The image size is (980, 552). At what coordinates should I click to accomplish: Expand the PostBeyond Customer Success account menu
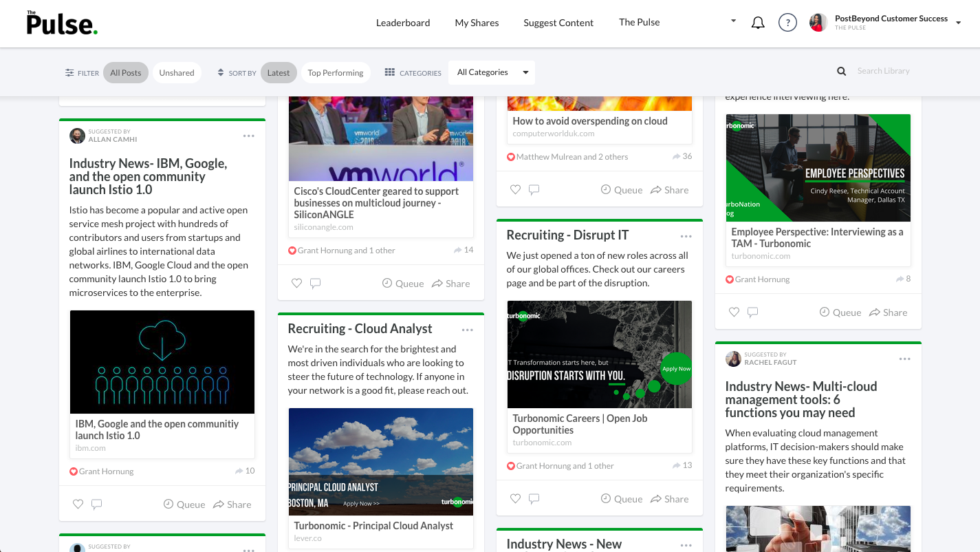959,23
